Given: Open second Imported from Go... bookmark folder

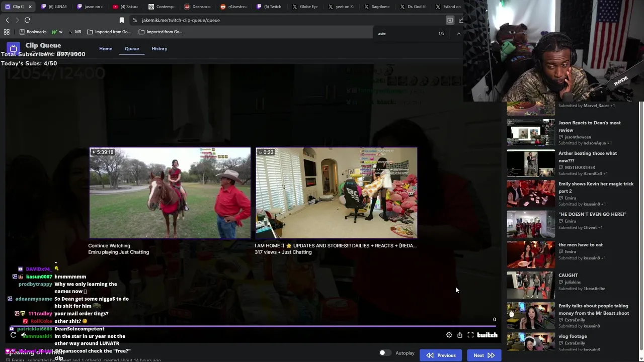Looking at the screenshot, I should tap(160, 32).
